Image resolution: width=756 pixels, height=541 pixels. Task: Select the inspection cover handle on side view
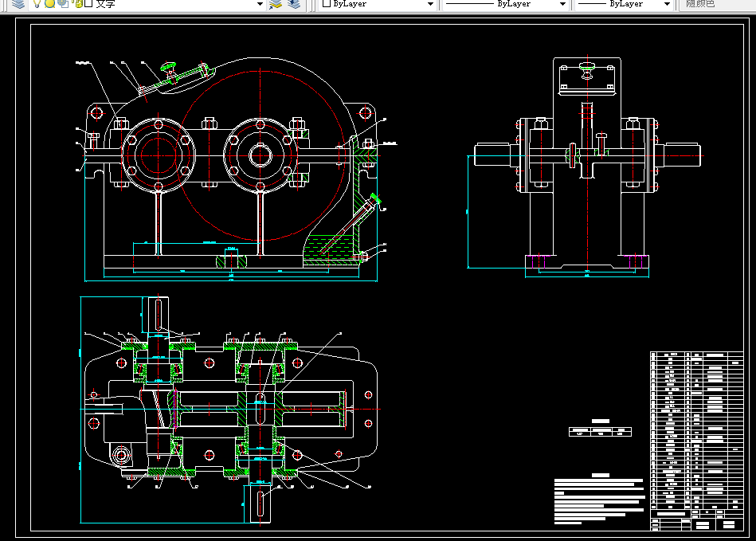587,69
